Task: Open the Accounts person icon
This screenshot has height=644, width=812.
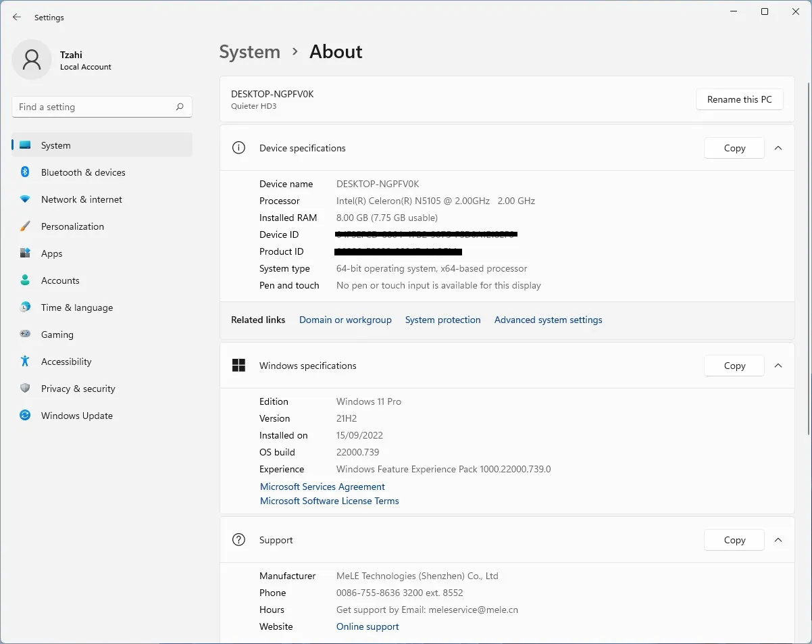Action: [25, 280]
